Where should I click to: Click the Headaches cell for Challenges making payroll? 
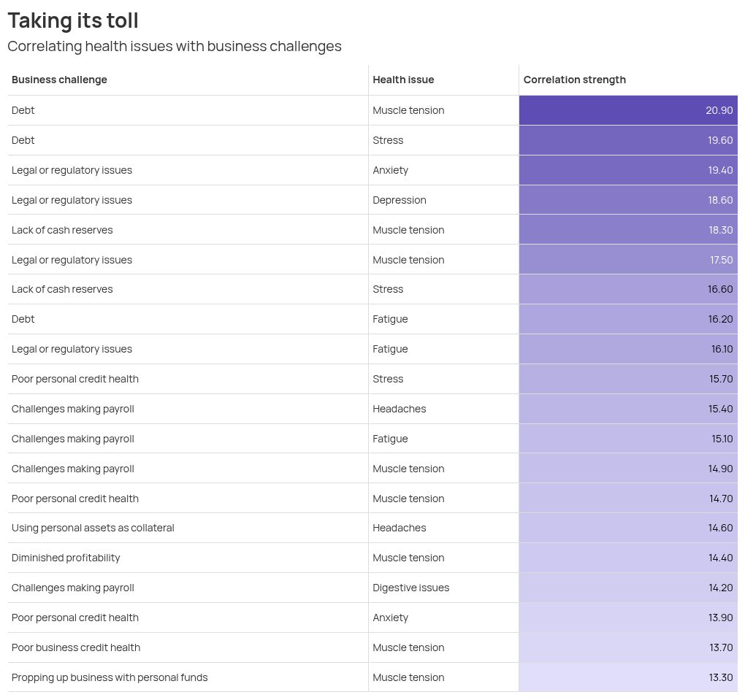coord(399,408)
